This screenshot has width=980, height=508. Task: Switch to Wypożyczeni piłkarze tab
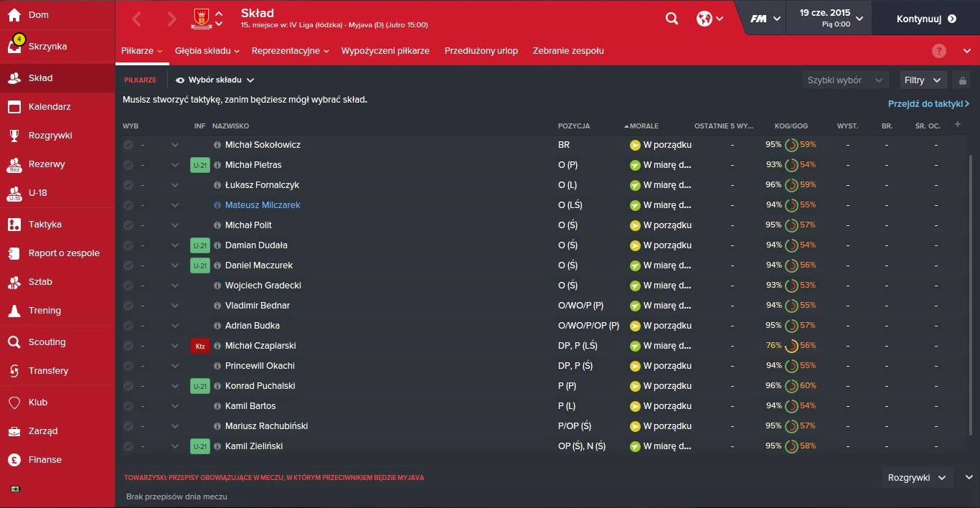pos(385,51)
